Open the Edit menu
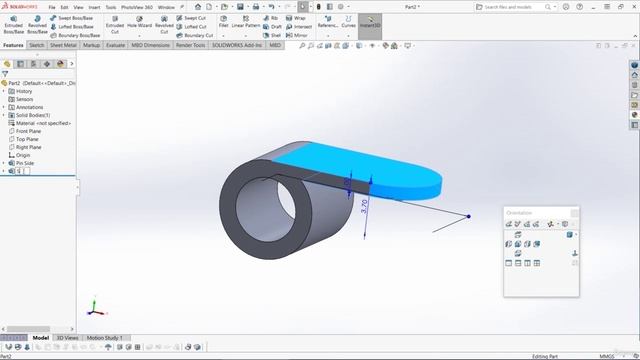 (x=64, y=7)
